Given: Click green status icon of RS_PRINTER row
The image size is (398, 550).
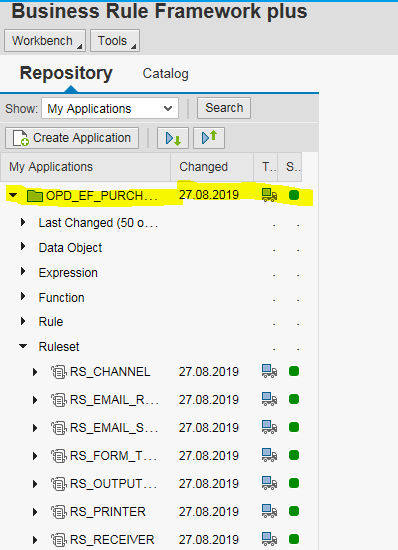Looking at the screenshot, I should pyautogui.click(x=294, y=511).
